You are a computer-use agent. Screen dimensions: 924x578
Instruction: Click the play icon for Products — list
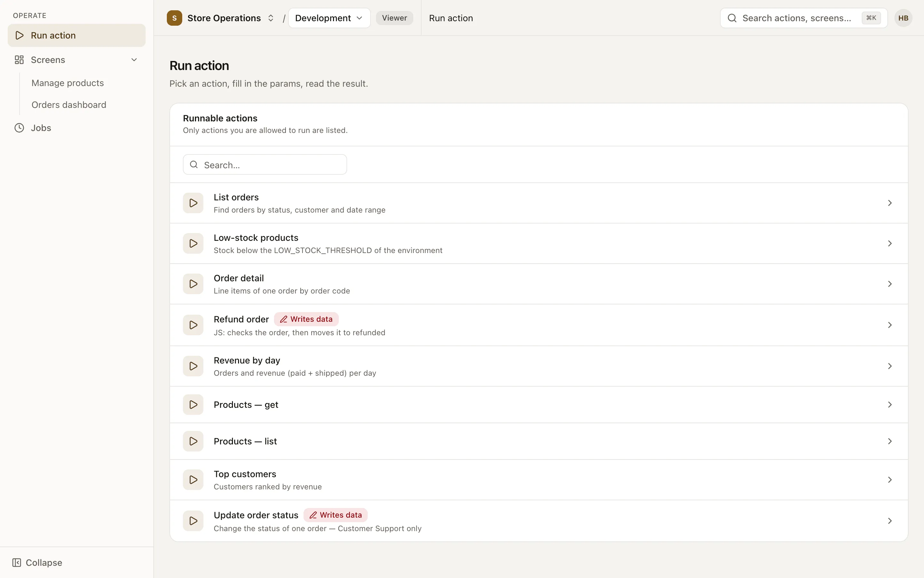(x=193, y=441)
